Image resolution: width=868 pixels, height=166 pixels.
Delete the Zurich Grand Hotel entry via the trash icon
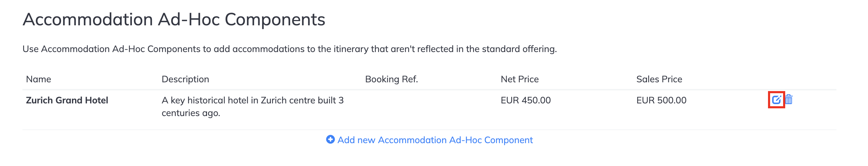pos(789,100)
